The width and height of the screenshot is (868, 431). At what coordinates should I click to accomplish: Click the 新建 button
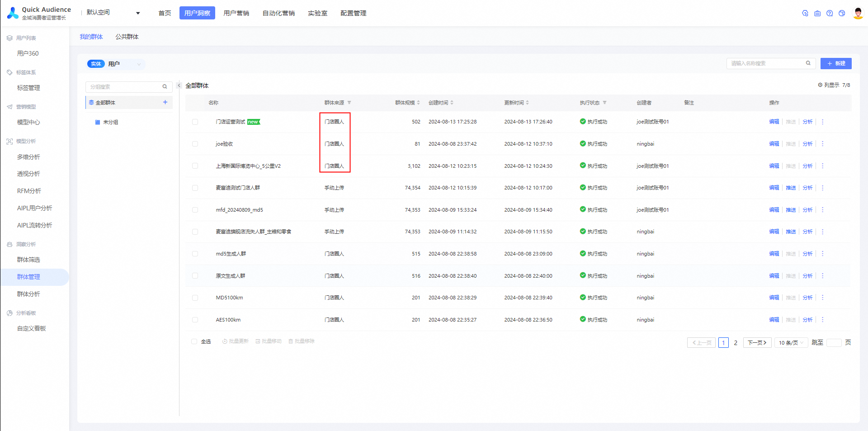(x=836, y=63)
